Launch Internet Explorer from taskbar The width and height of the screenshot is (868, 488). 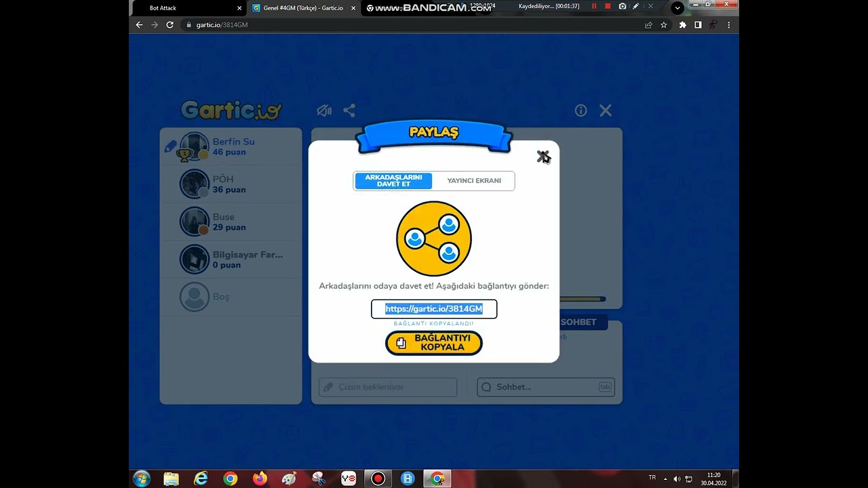point(201,479)
